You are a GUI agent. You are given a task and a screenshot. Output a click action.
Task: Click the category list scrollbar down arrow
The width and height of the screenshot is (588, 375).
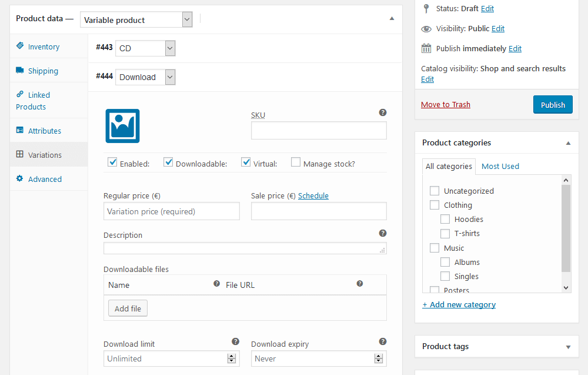click(x=566, y=287)
